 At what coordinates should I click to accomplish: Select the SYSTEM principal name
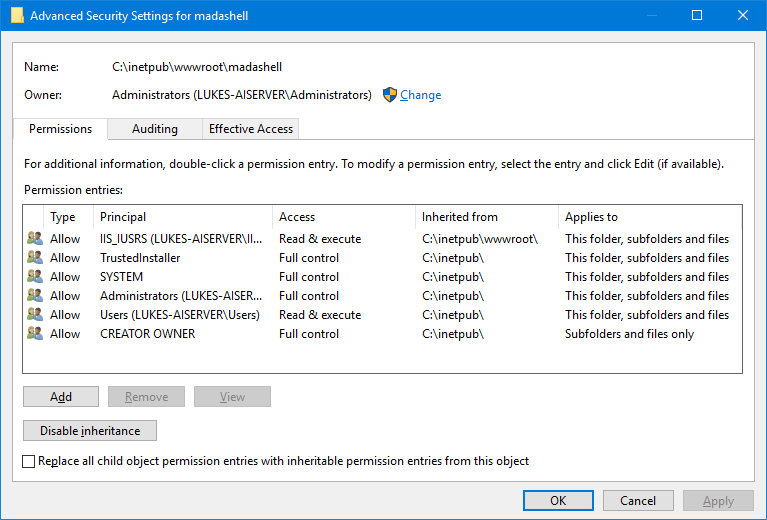[121, 277]
